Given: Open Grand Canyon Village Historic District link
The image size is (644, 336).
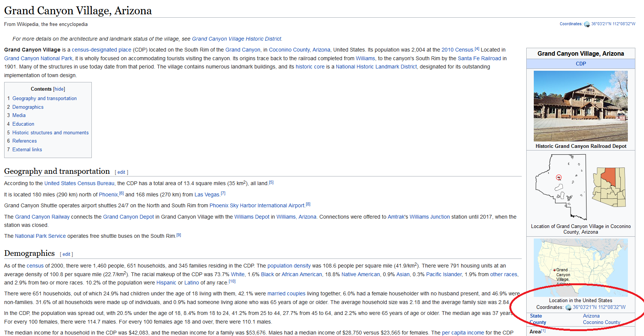Looking at the screenshot, I should [237, 39].
